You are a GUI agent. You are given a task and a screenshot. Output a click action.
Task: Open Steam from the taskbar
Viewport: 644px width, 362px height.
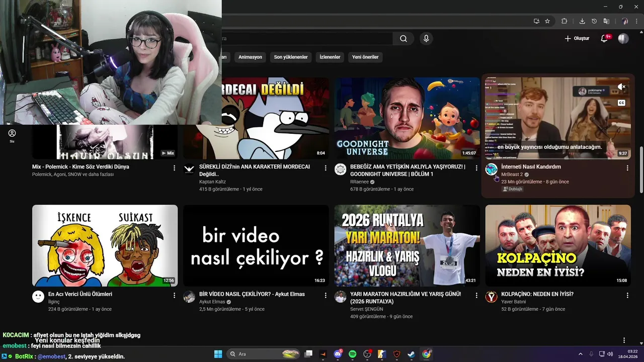pyautogui.click(x=411, y=354)
